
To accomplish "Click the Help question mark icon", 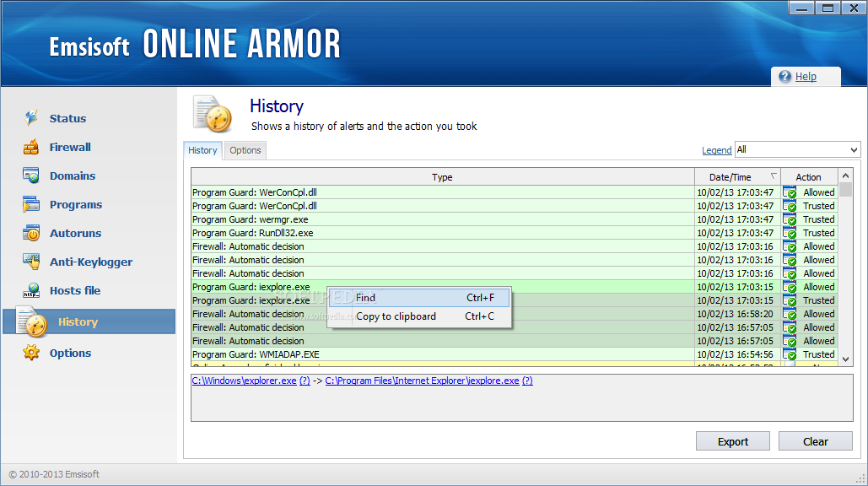I will 785,77.
